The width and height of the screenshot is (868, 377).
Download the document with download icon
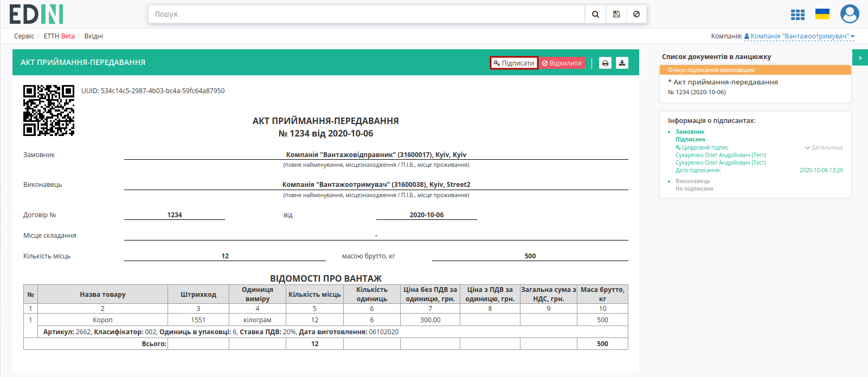pyautogui.click(x=622, y=63)
